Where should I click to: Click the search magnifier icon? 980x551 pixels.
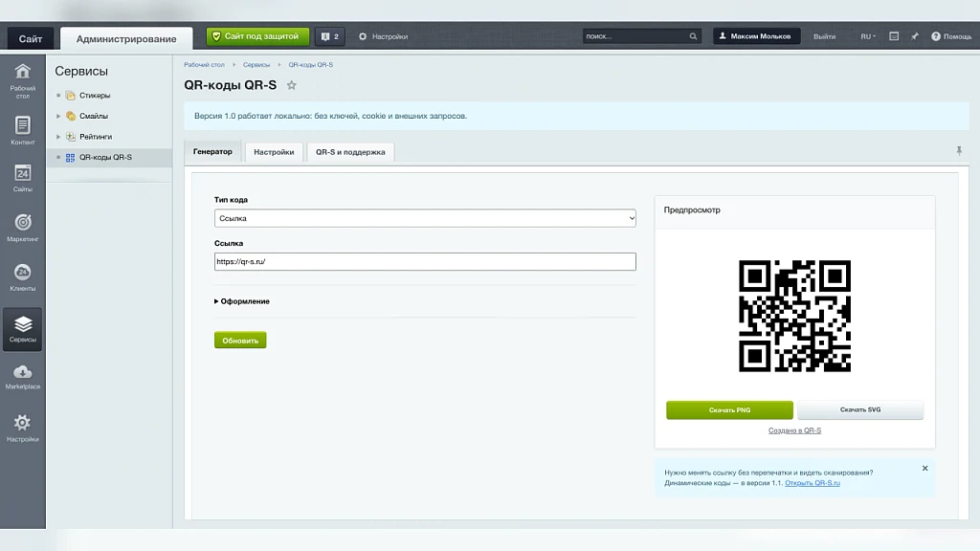693,36
